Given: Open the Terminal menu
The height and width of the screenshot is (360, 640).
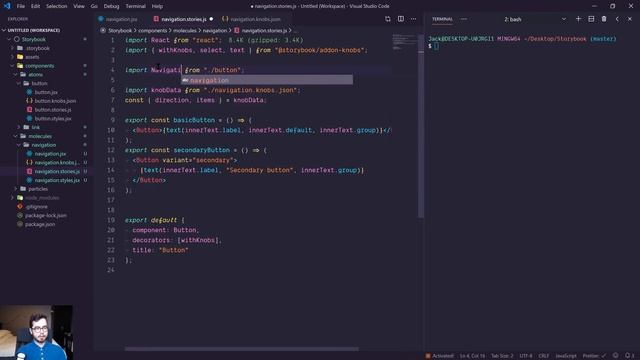Looking at the screenshot, I should point(136,6).
